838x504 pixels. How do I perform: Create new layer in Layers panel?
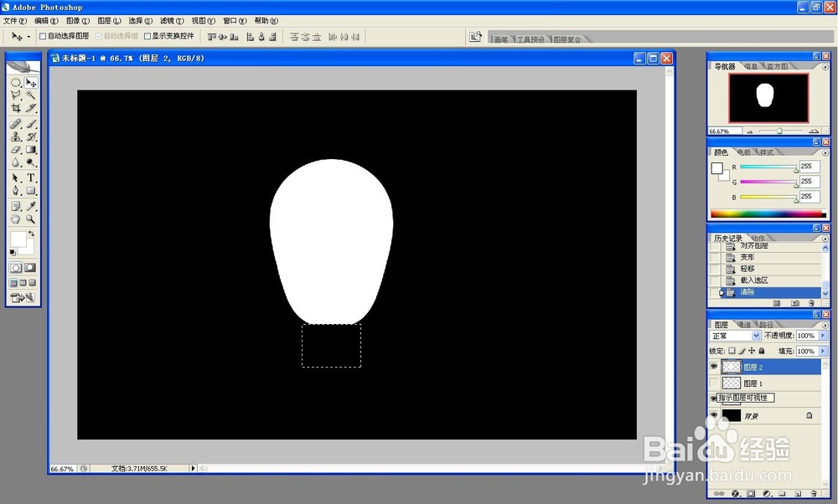798,493
